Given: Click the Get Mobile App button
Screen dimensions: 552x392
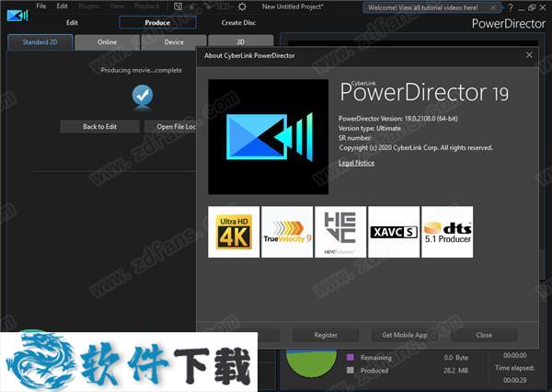Looking at the screenshot, I should (405, 335).
